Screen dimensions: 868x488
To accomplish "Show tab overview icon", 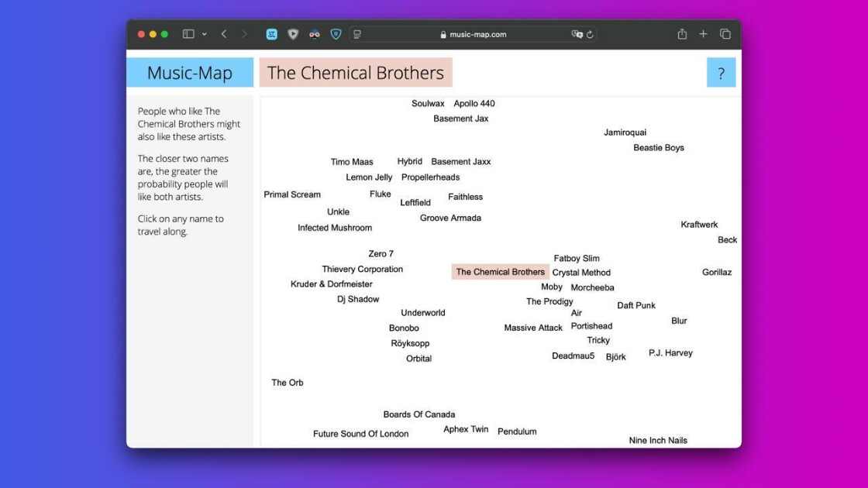I will [x=725, y=34].
